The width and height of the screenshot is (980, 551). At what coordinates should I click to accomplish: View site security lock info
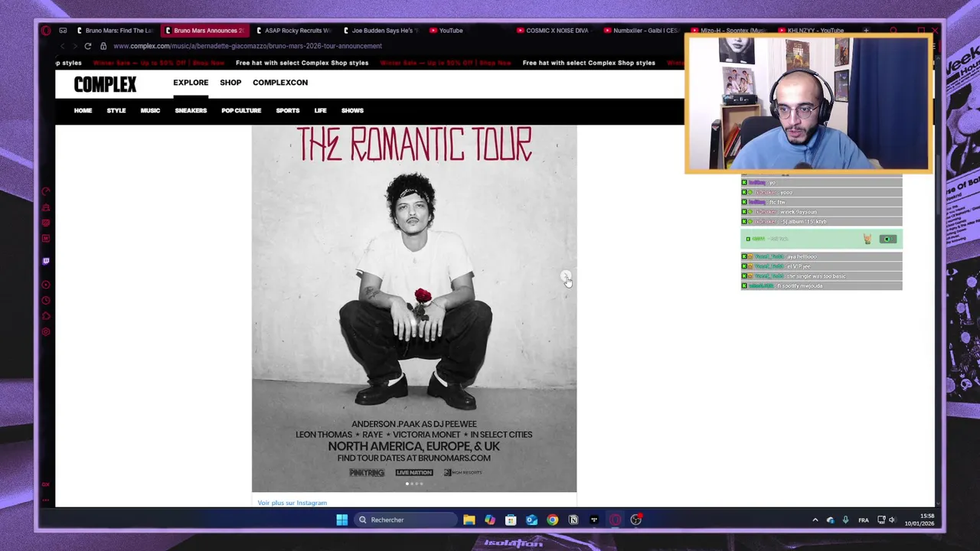(x=103, y=46)
